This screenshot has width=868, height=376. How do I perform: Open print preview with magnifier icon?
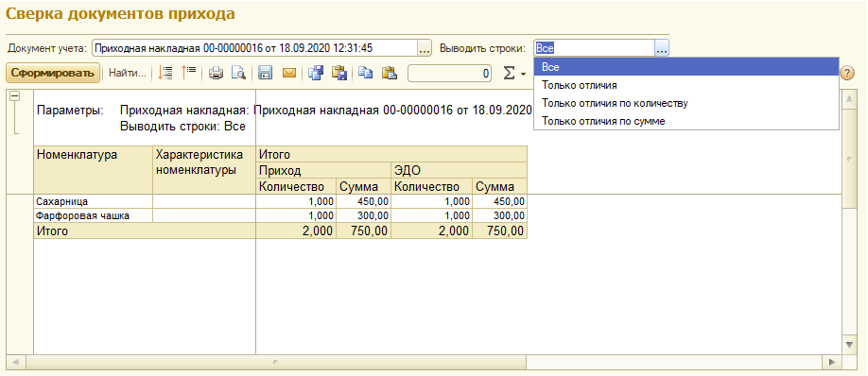[238, 73]
